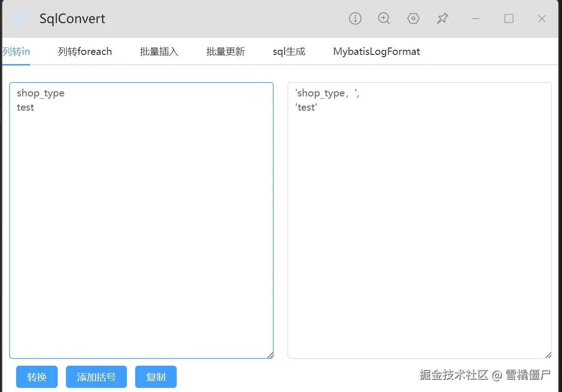
Task: Click the input line "test"
Action: point(25,107)
